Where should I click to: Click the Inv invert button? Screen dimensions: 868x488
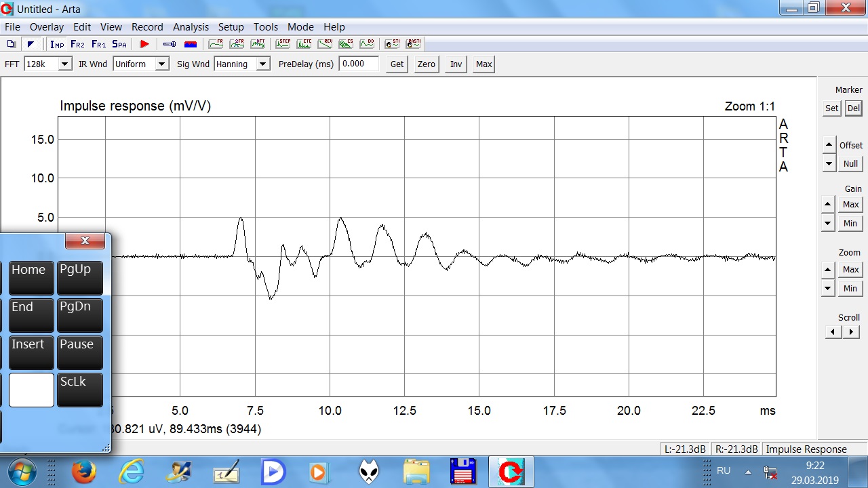click(x=456, y=64)
